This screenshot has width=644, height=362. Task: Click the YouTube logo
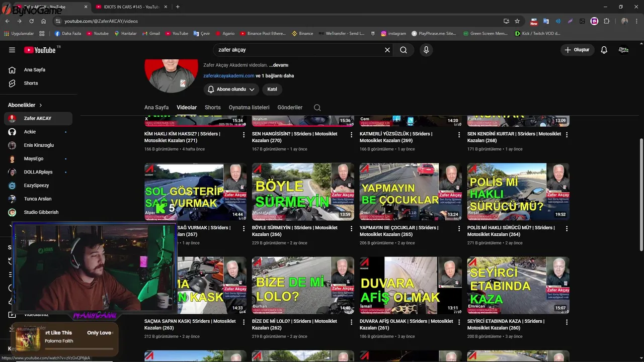click(40, 50)
